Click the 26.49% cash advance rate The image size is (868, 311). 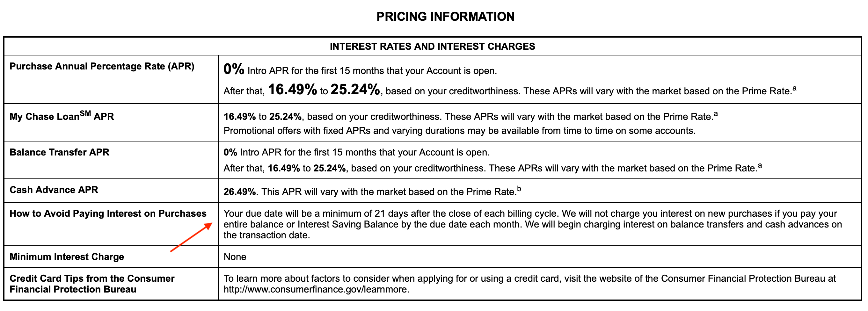pyautogui.click(x=240, y=192)
